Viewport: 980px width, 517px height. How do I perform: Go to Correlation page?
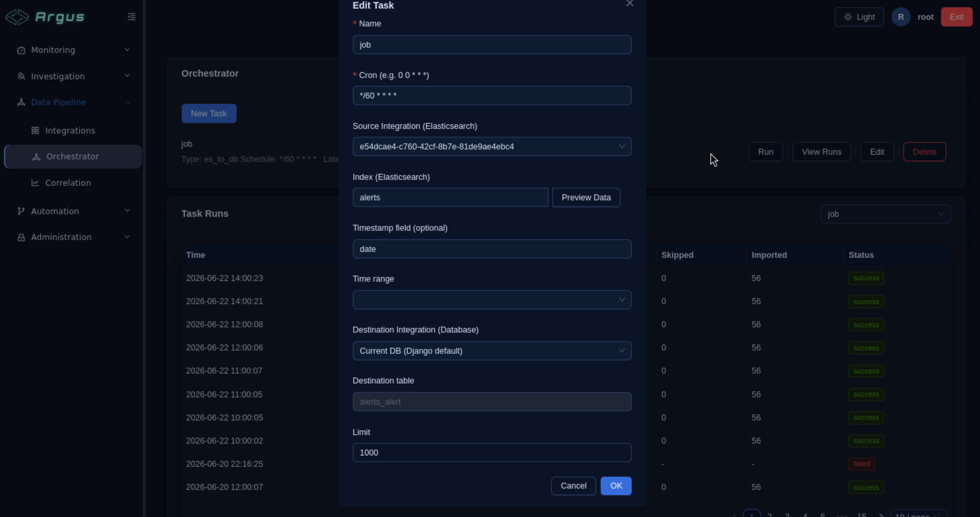(73, 183)
